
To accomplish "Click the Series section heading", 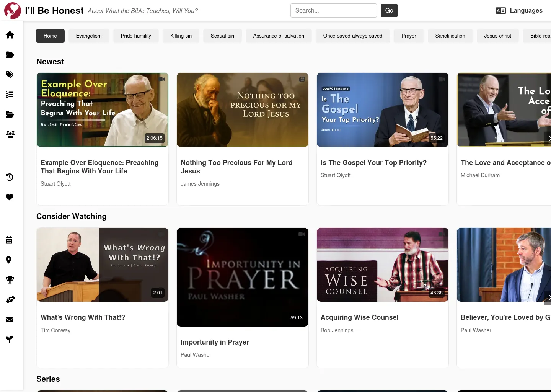I will pos(48,379).
